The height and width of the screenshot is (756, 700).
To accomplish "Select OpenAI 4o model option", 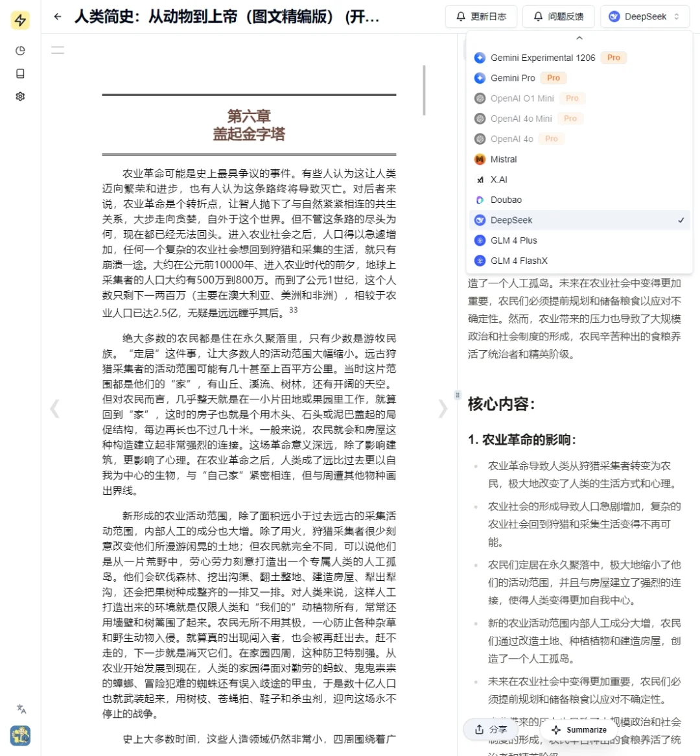I will point(579,139).
